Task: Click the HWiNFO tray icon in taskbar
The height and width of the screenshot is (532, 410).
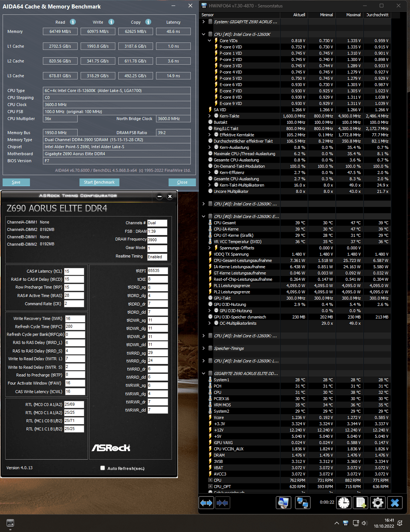Action: 346,523
